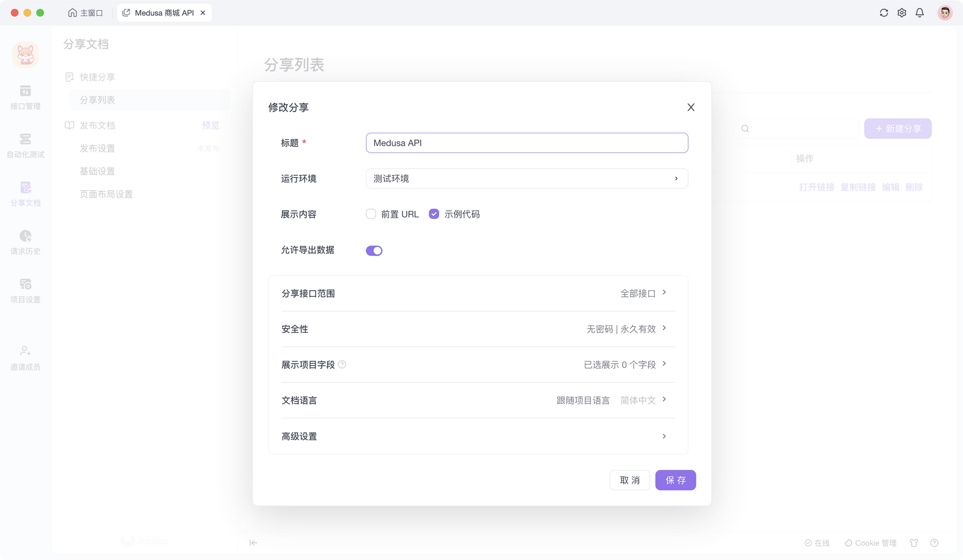The image size is (963, 560).
Task: Open the 运行环境 dropdown
Action: click(x=527, y=178)
